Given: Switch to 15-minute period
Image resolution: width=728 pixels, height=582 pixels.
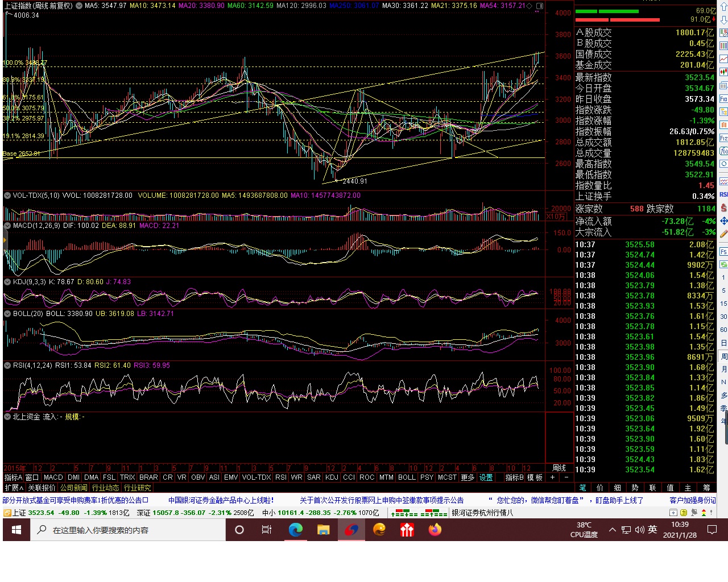Looking at the screenshot, I should (723, 304).
